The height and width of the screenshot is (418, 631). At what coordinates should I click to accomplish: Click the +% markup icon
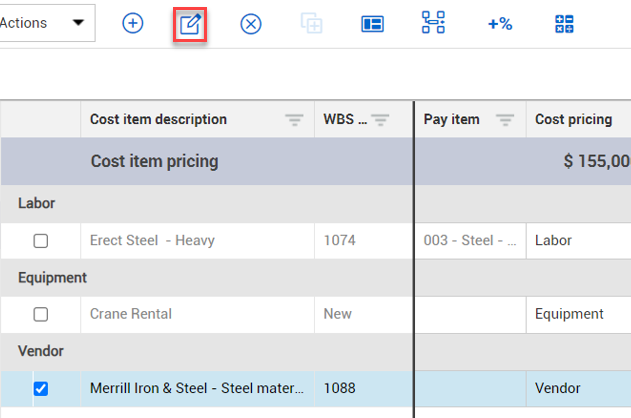tap(499, 23)
